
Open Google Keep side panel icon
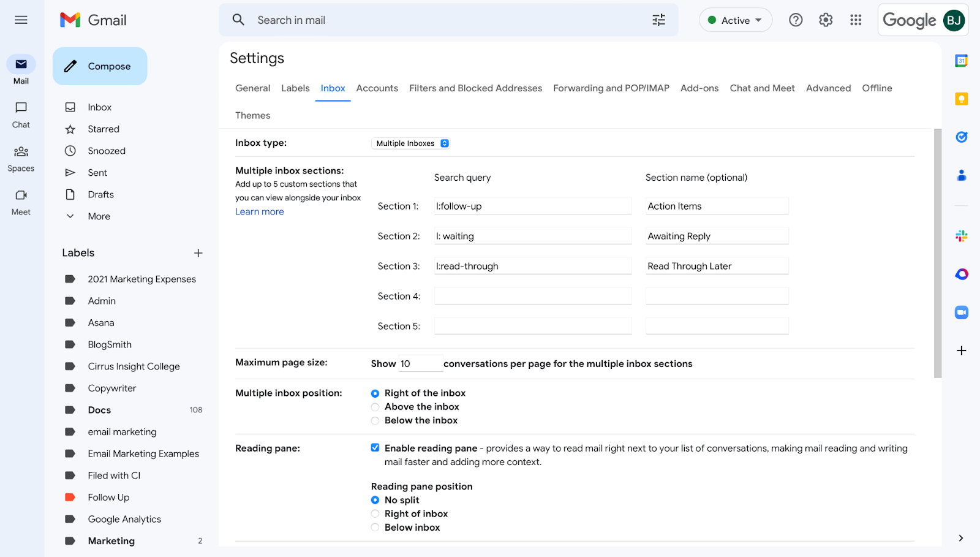(x=961, y=99)
